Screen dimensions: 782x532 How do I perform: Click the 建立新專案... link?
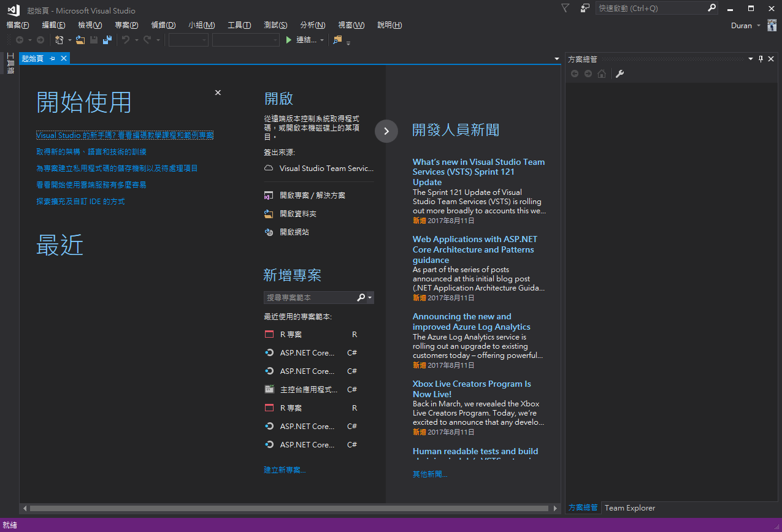(x=285, y=470)
